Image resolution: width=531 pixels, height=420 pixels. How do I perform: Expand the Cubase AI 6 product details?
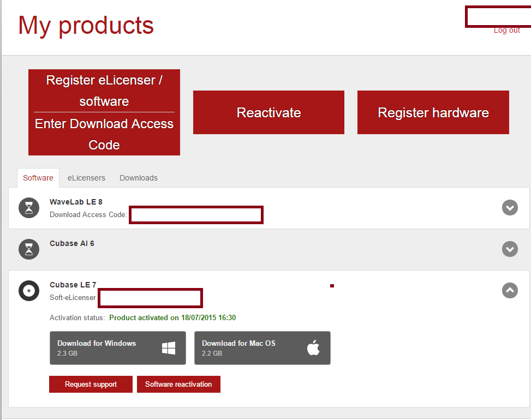click(x=510, y=249)
